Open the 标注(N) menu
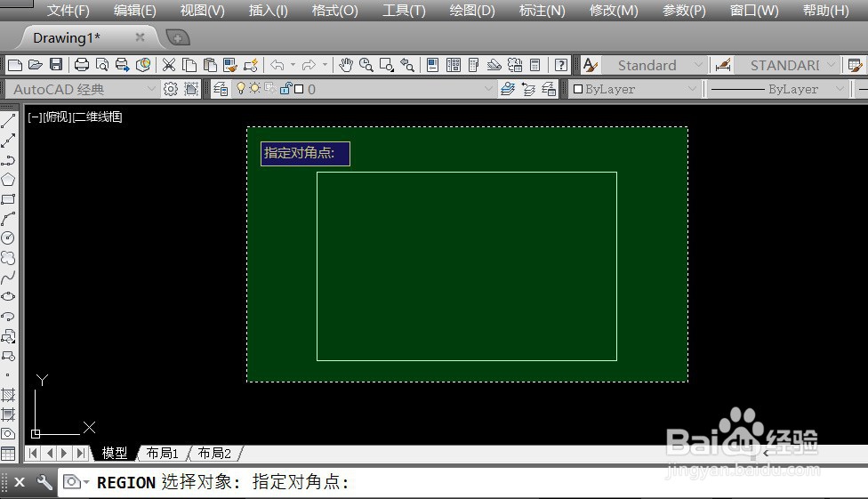This screenshot has height=499, width=868. pyautogui.click(x=542, y=10)
